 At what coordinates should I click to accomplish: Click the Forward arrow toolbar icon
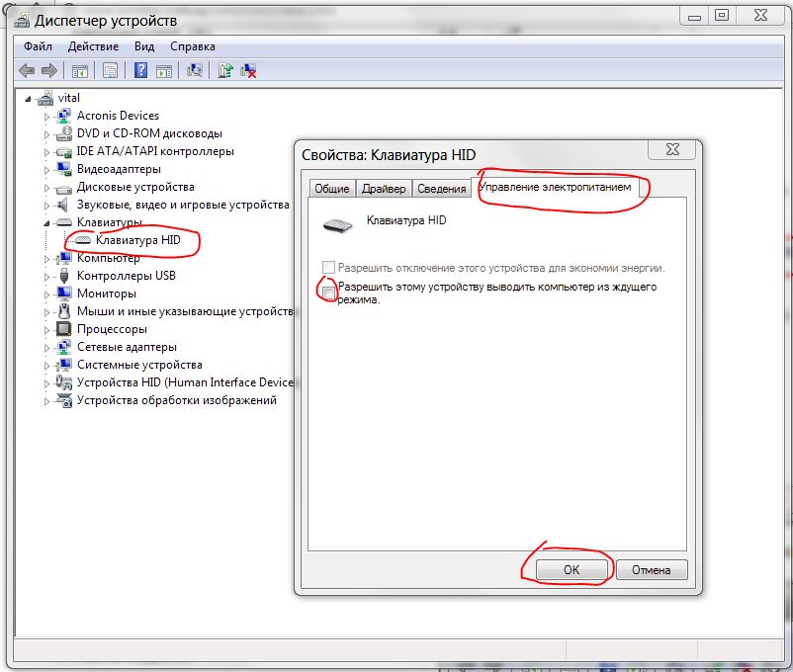click(x=49, y=70)
